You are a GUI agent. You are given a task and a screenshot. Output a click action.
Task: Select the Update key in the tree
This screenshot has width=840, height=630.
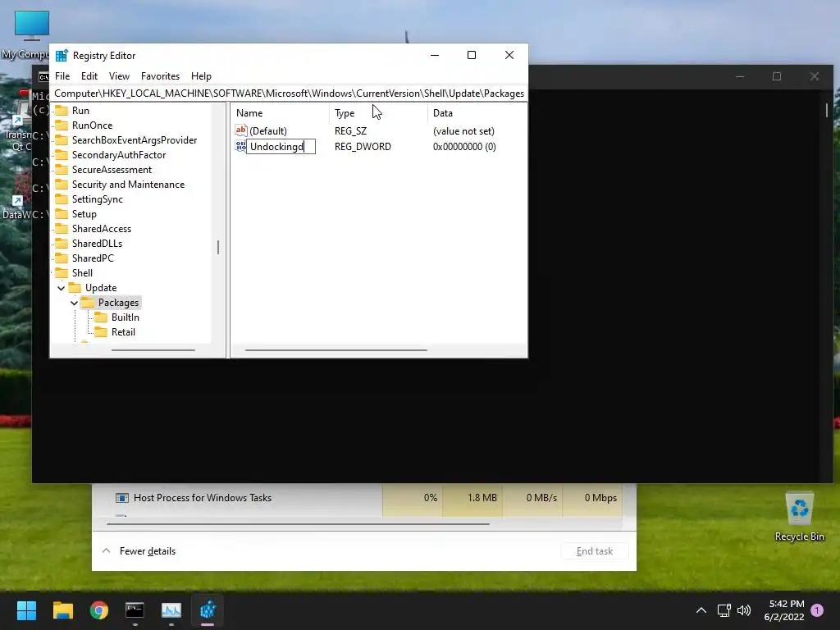pos(101,288)
